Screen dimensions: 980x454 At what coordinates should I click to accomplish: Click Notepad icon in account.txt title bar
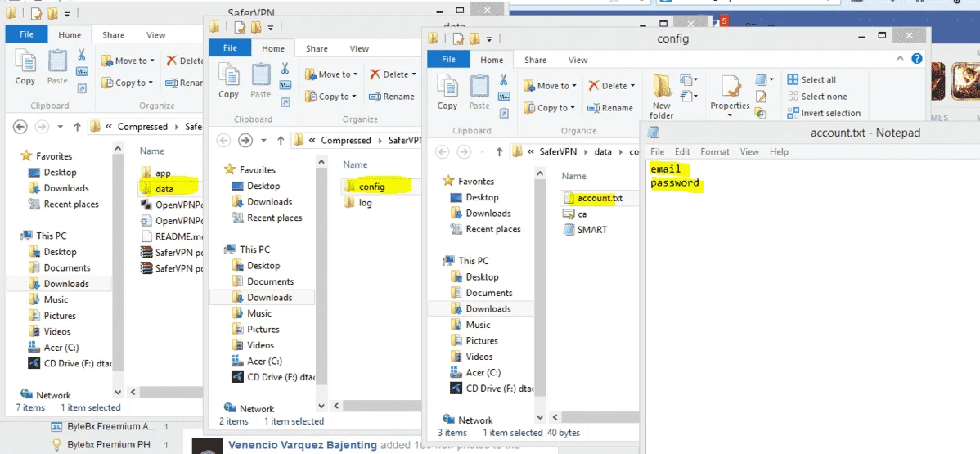pos(653,133)
